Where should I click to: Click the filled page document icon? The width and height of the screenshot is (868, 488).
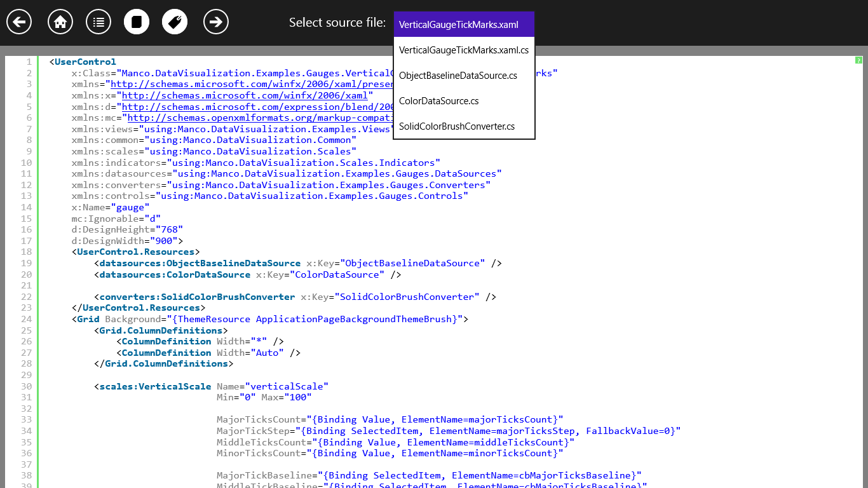tap(137, 22)
